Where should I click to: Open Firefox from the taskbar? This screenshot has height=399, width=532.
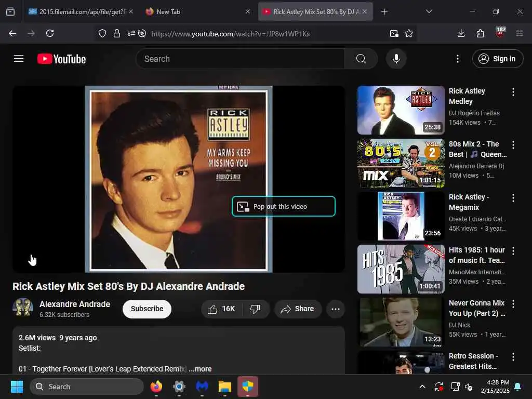[x=156, y=387]
